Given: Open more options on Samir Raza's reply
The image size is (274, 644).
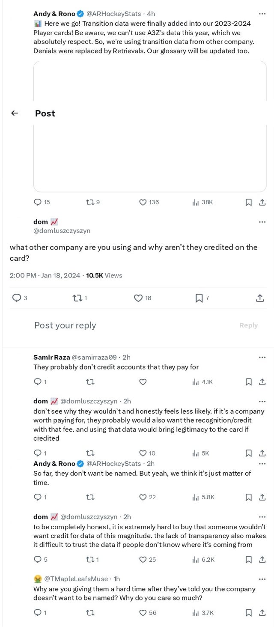Looking at the screenshot, I should pos(262,357).
